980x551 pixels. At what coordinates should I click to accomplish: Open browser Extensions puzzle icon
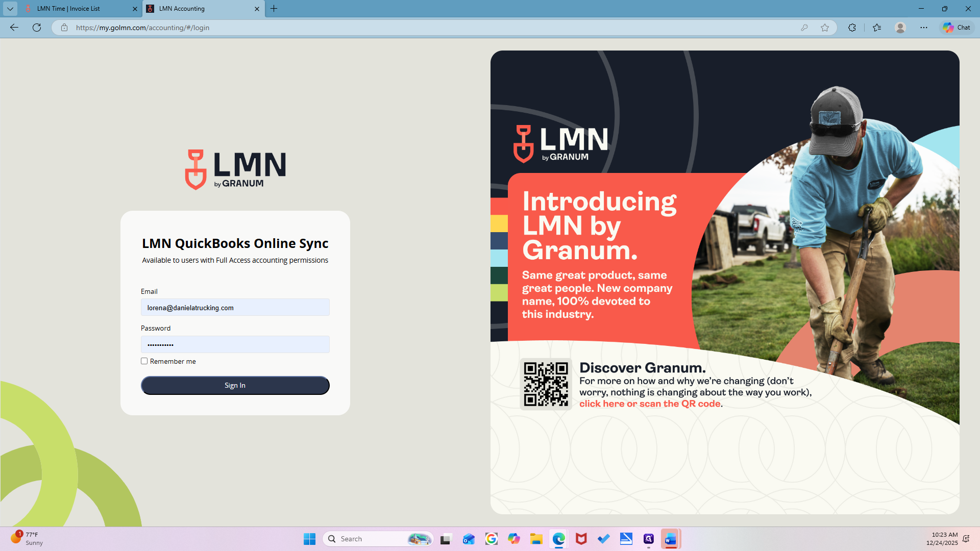click(852, 28)
